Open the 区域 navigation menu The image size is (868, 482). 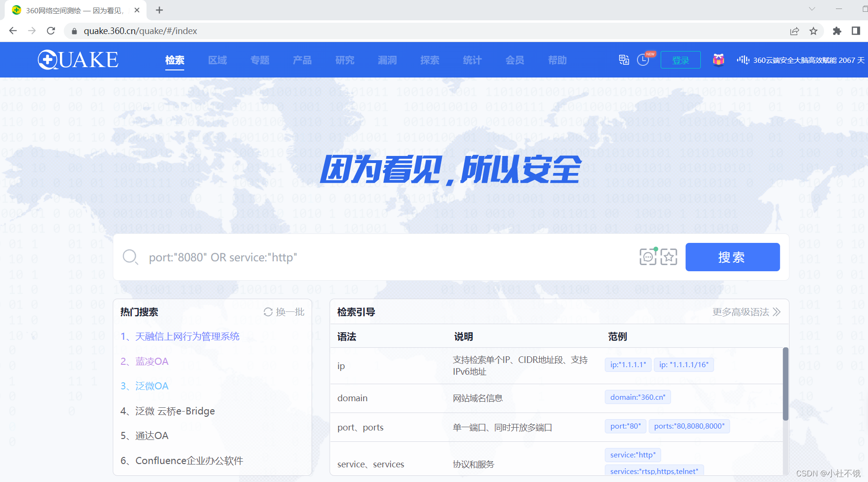click(x=217, y=60)
